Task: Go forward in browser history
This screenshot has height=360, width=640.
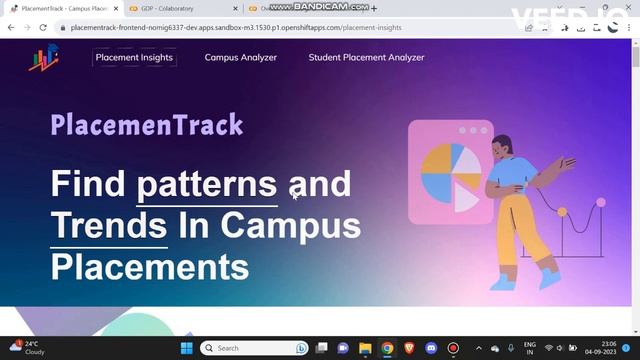Action: 27,27
